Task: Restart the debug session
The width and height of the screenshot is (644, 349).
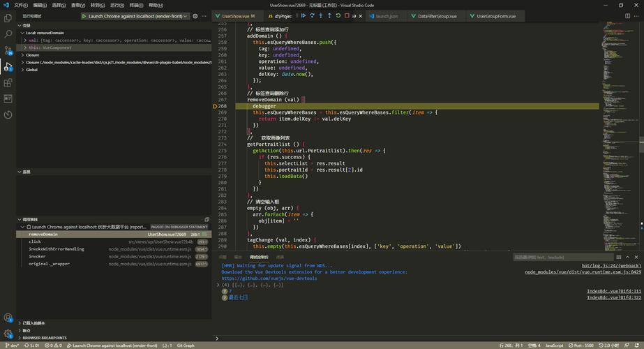Action: [338, 15]
